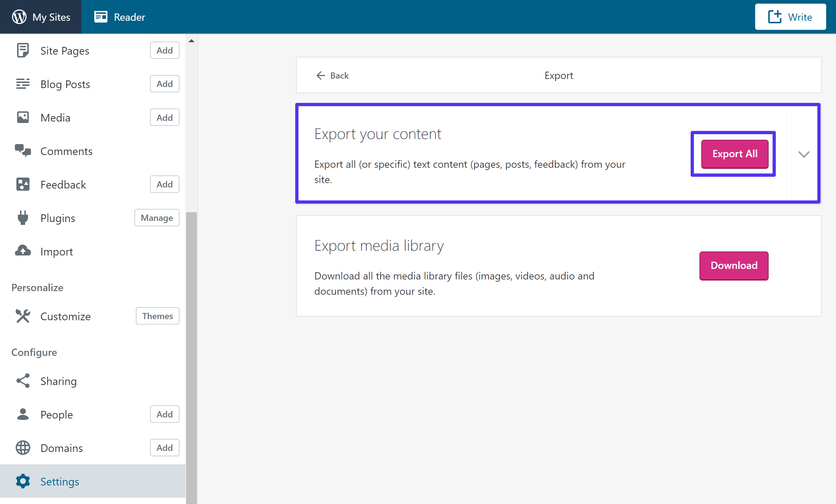
Task: Click the Download button for media library
Action: [x=733, y=265]
